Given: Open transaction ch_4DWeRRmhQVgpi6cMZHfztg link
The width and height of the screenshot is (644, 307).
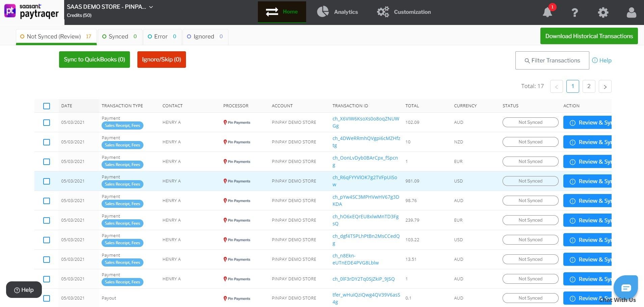Looking at the screenshot, I should point(366,142).
